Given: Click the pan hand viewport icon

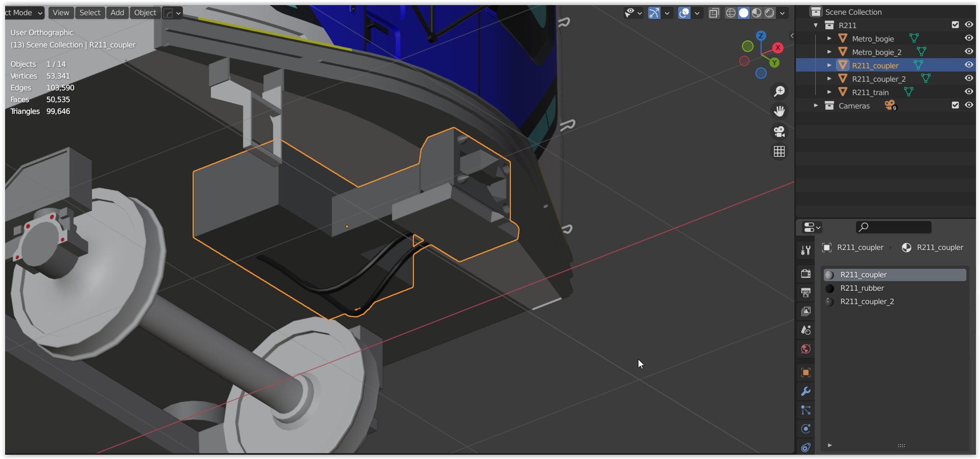Looking at the screenshot, I should pyautogui.click(x=779, y=111).
